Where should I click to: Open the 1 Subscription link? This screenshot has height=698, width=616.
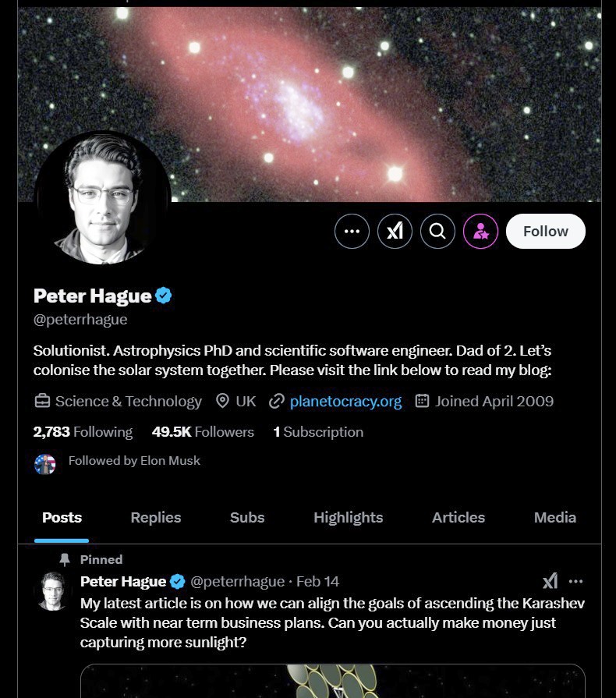[318, 432]
